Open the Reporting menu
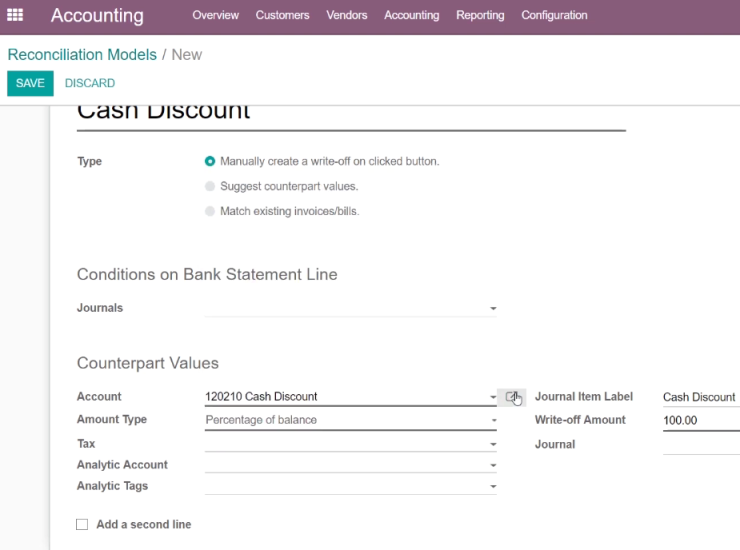The height and width of the screenshot is (550, 740). (x=480, y=15)
